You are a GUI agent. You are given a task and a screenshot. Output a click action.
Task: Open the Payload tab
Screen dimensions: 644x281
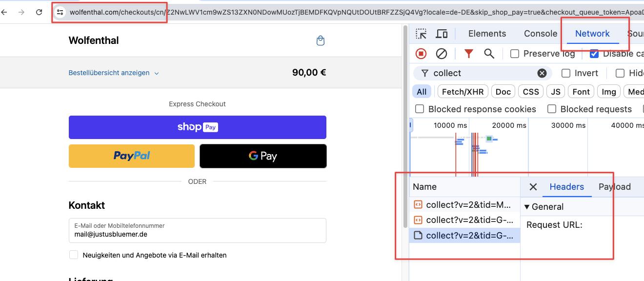pyautogui.click(x=614, y=187)
